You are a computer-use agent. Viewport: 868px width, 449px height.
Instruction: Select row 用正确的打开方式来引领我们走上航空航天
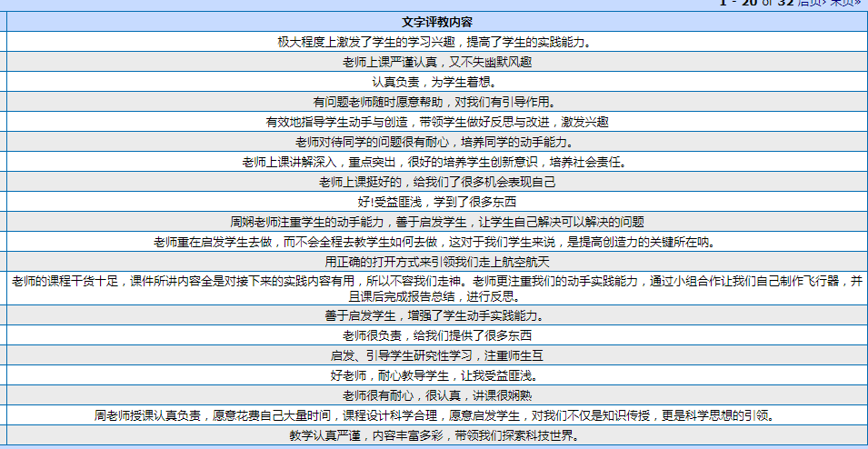tap(436, 262)
